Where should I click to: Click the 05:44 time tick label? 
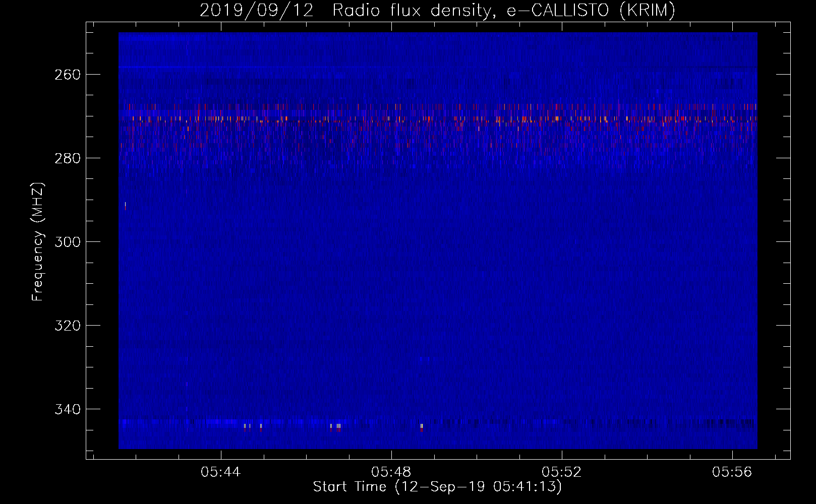click(x=221, y=472)
